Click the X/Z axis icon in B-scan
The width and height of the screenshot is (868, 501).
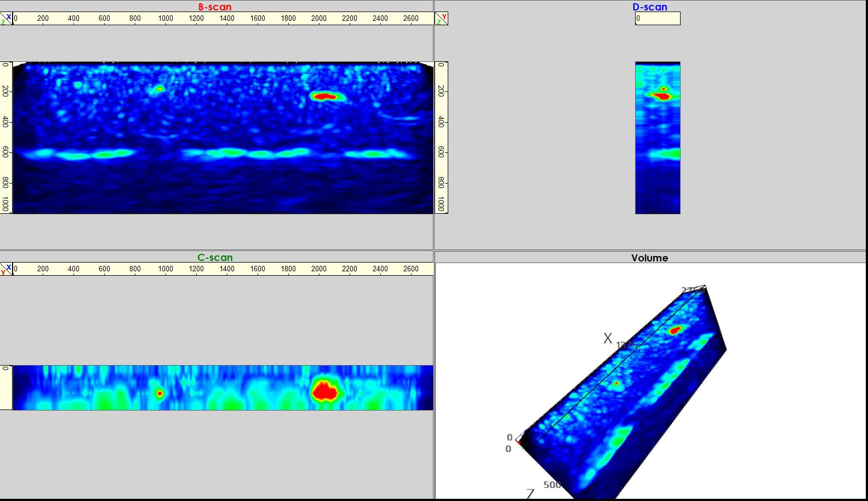[6, 19]
